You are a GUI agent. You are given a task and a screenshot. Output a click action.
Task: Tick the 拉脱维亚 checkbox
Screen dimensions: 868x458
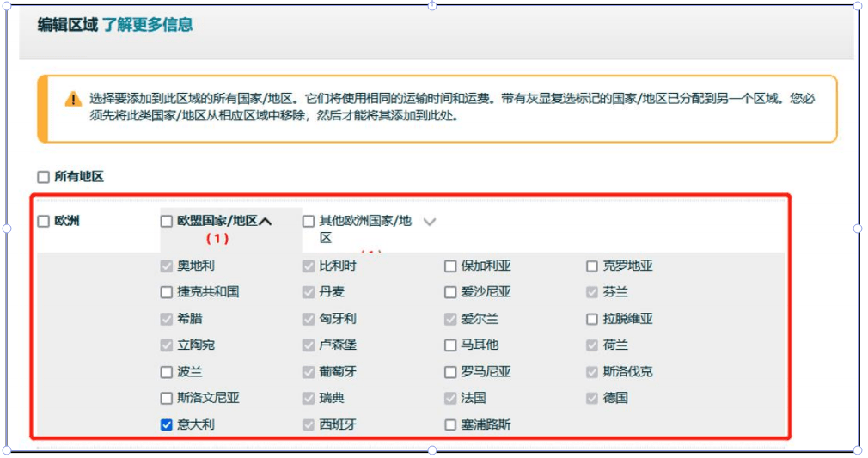[x=592, y=319]
